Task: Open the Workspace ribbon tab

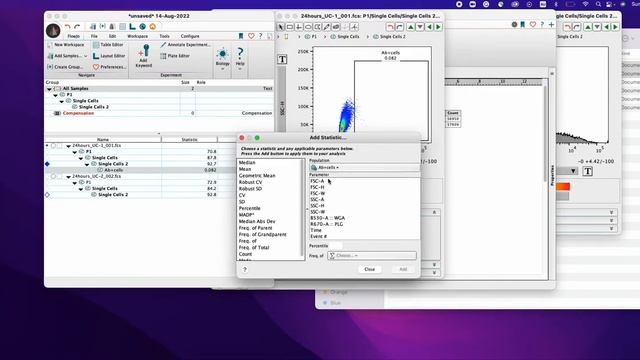Action: point(138,36)
